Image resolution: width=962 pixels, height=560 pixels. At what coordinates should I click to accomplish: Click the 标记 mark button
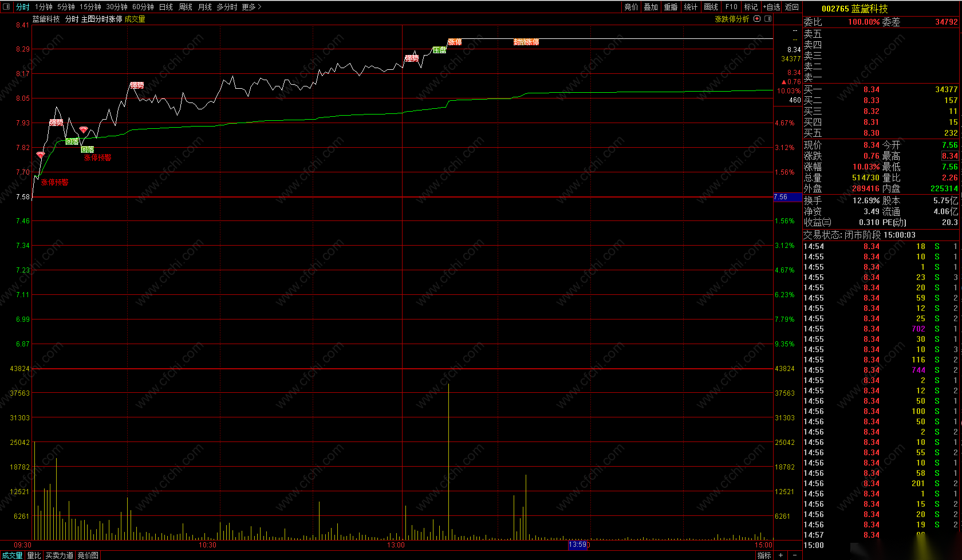coord(751,7)
